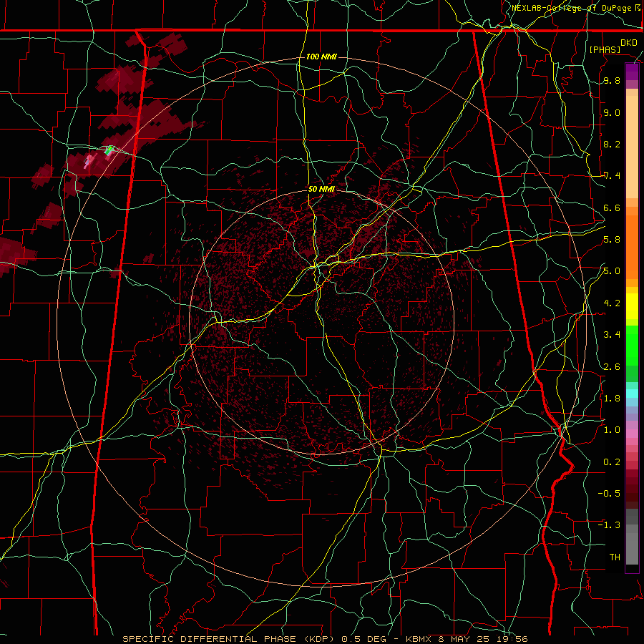Click the TH label on color scale

[615, 557]
